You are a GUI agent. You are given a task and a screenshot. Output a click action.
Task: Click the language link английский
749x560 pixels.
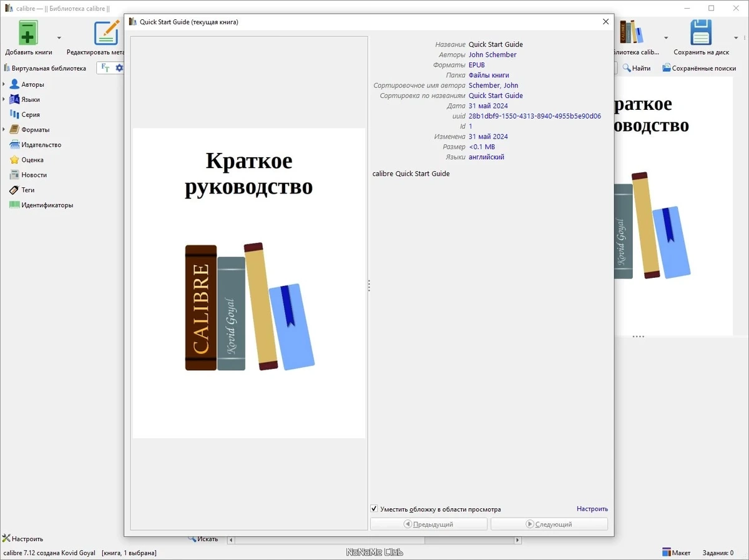click(486, 157)
